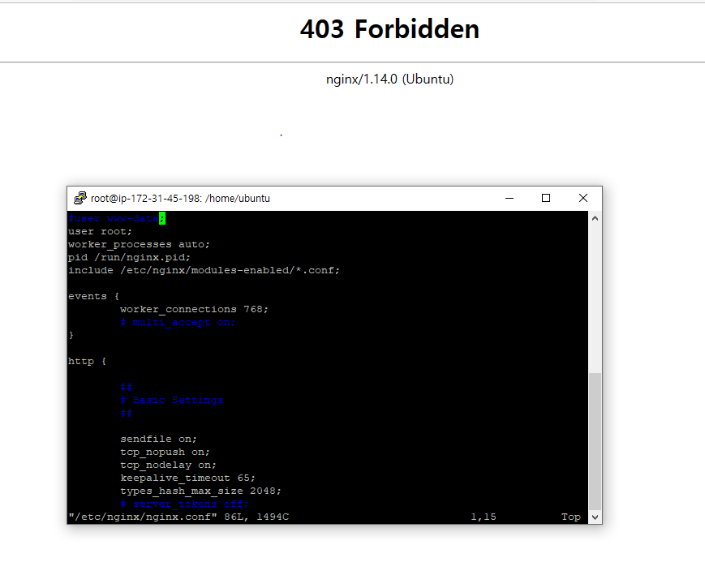
Task: Click the terminal scrollbar thumb
Action: [x=595, y=441]
